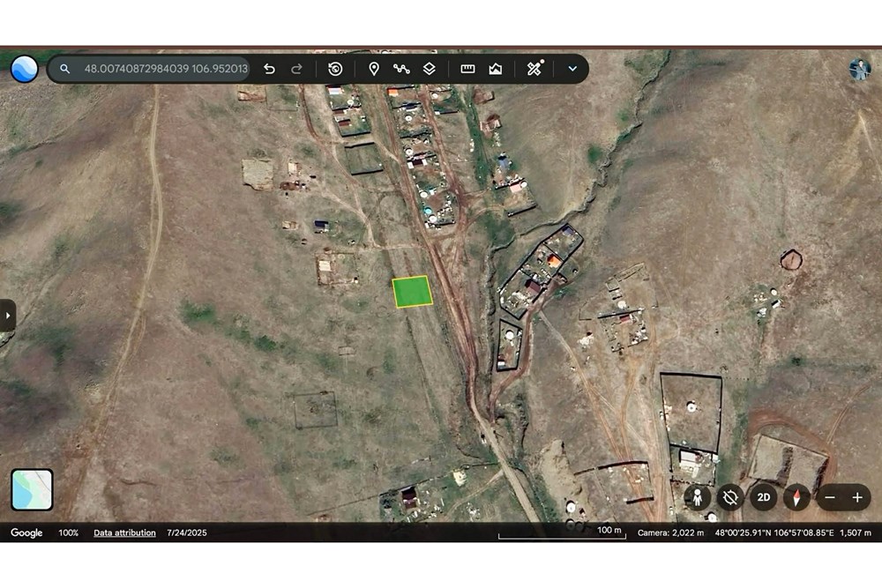Open historical imagery clock icon
Screen dimensions: 882x588
point(335,69)
